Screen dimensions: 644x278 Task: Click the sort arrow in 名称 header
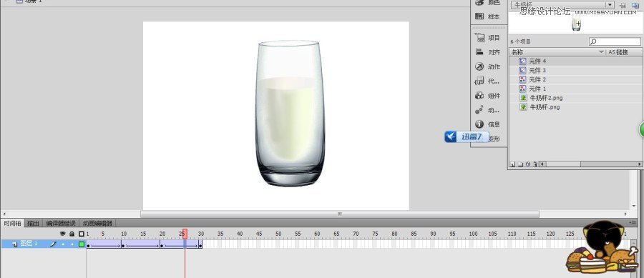pos(601,52)
